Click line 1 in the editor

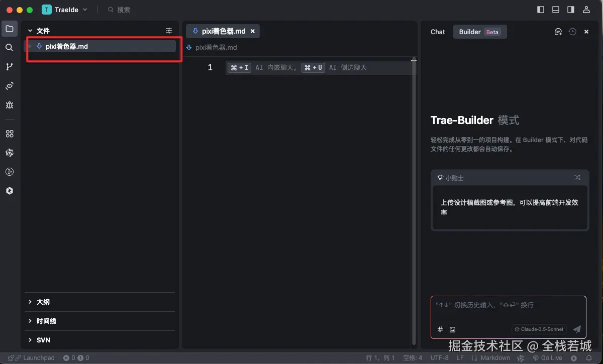point(322,67)
